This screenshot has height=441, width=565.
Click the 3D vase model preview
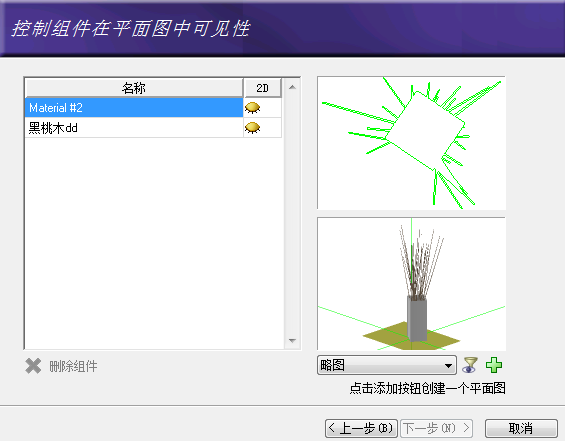click(411, 284)
